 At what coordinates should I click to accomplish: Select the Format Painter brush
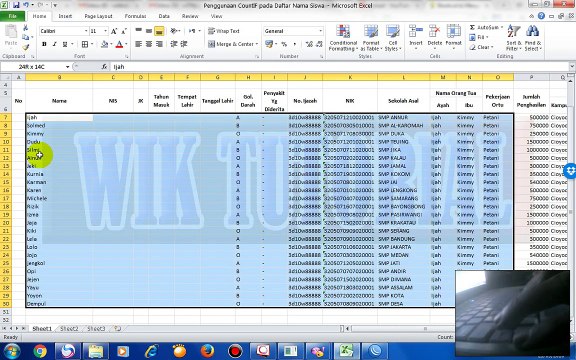click(x=25, y=47)
